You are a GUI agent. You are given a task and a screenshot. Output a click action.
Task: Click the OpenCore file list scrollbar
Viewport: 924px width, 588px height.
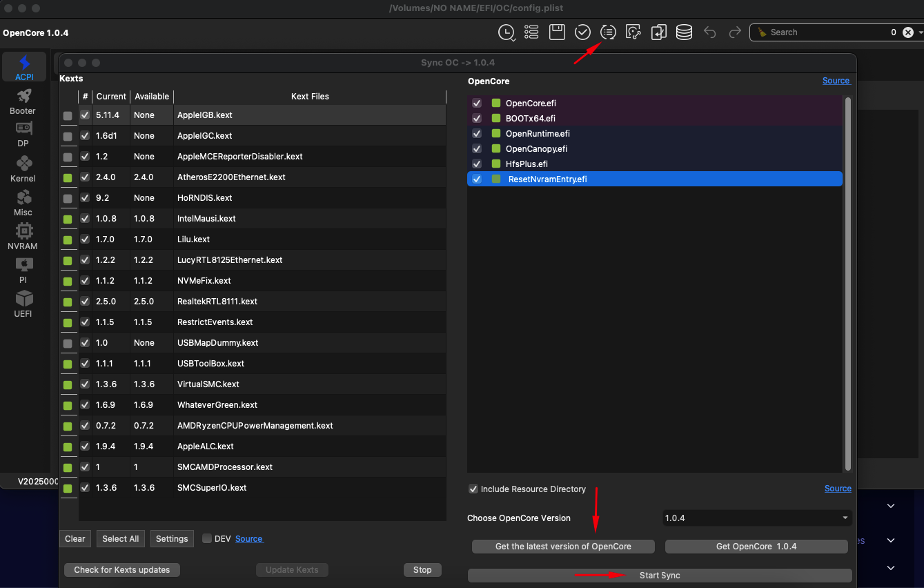tap(848, 283)
